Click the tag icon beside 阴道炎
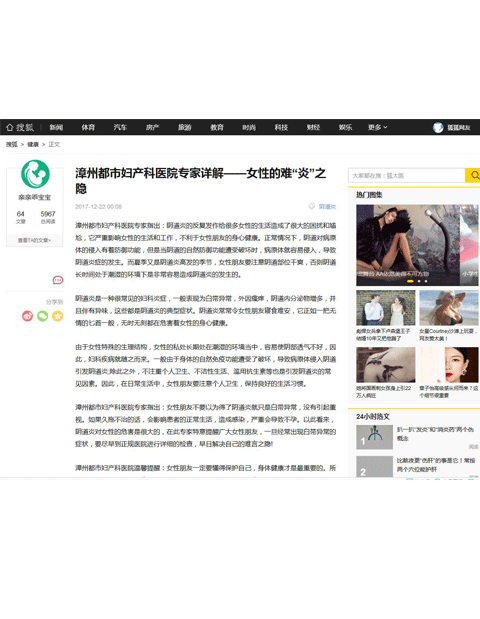 tap(312, 206)
